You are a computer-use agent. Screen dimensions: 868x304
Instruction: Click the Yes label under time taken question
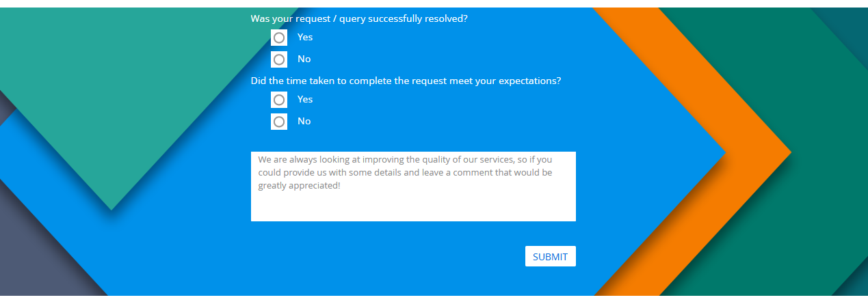(305, 100)
